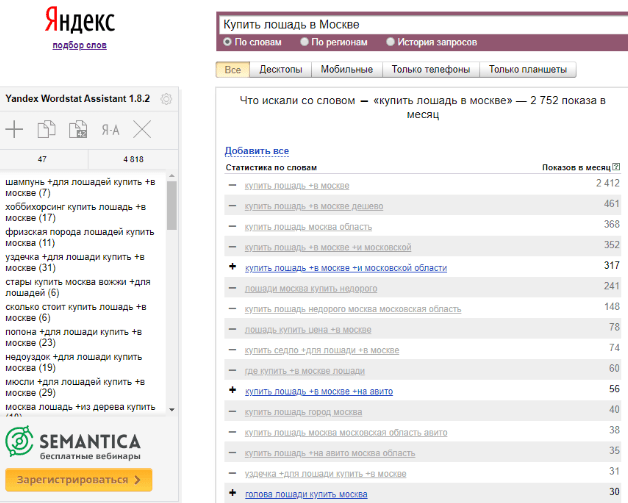Image resolution: width=628 pixels, height=503 pixels.
Task: Select 'хоббихорсинг купить лошадь +в москве (17)' phrase
Action: [x=76, y=212]
